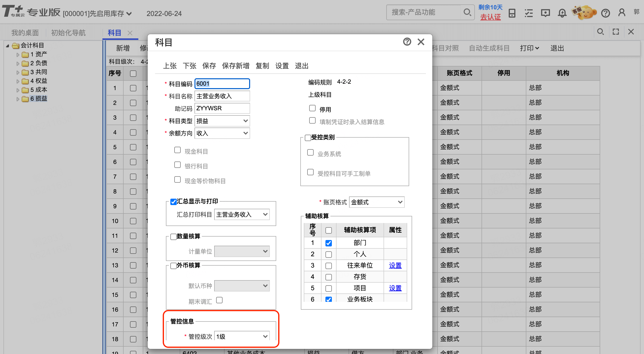This screenshot has width=644, height=354.
Task: Expand the 4 权益 tree node arrow
Action: (x=18, y=81)
